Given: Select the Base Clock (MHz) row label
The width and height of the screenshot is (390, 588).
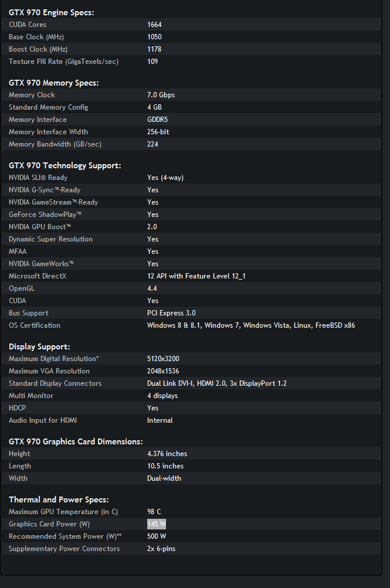Looking at the screenshot, I should (36, 37).
